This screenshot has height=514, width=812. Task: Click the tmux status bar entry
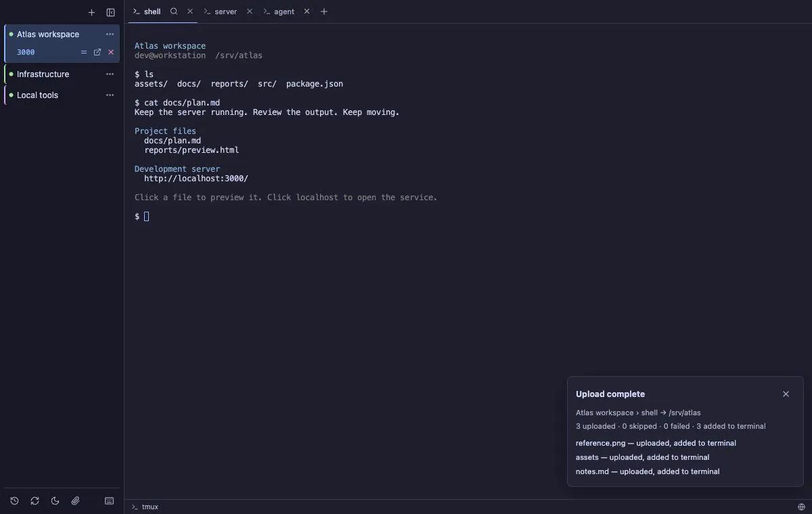[x=145, y=507]
